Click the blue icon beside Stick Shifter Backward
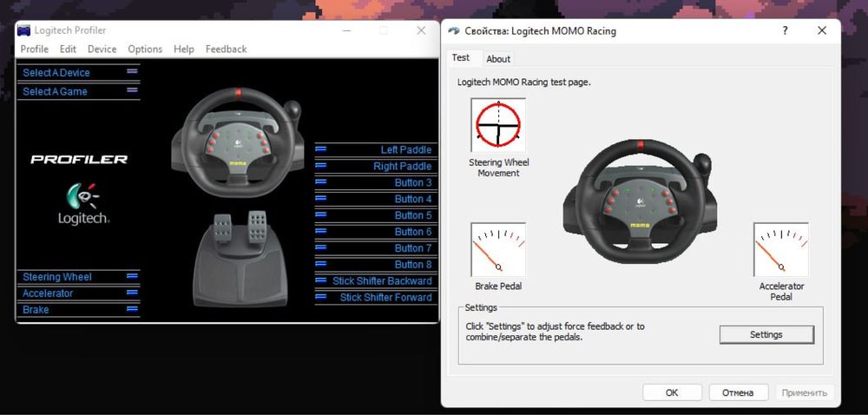The image size is (868, 415). point(320,280)
